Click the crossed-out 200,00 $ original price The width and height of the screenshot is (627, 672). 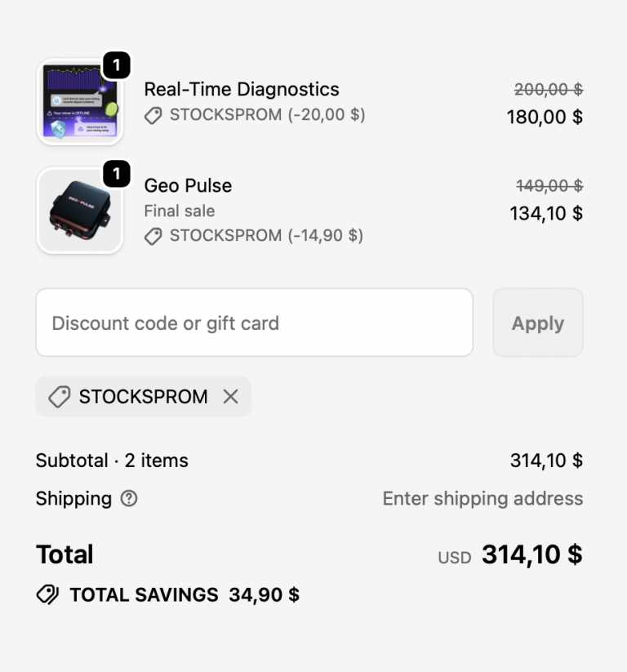coord(549,89)
